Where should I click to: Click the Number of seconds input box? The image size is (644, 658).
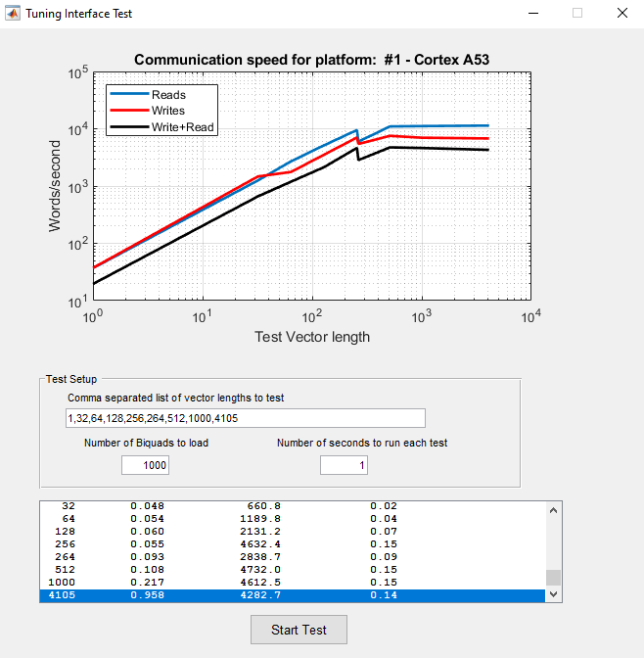point(344,466)
